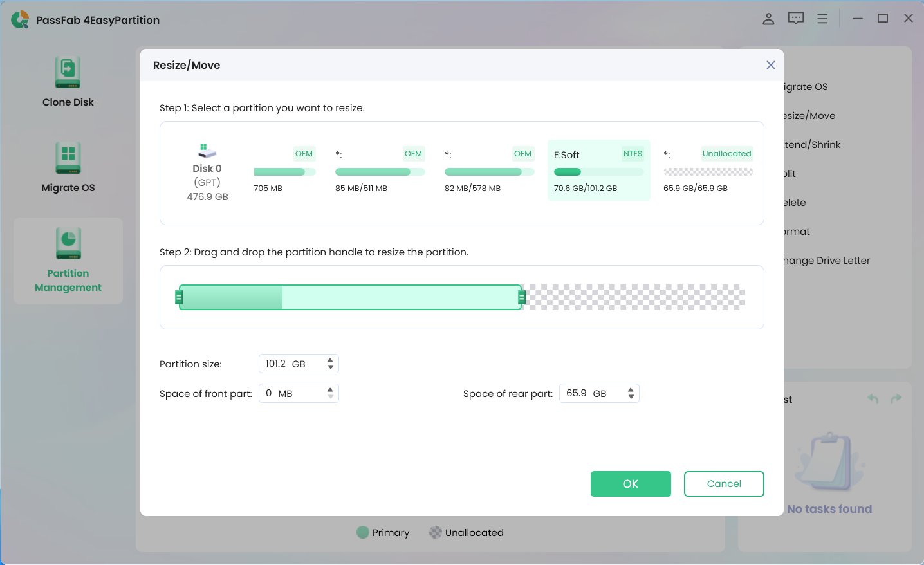
Task: Select the E:Soft NTFS partition
Action: pyautogui.click(x=598, y=170)
